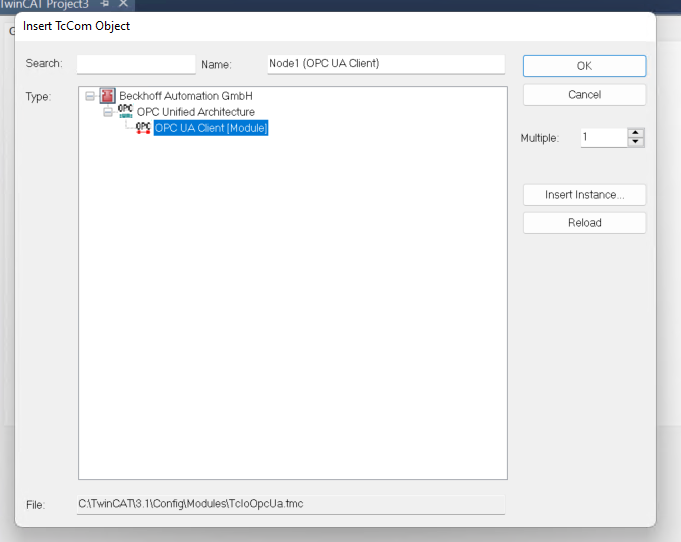Focus the Search input field
Screen dimensions: 681x542
pos(136,64)
